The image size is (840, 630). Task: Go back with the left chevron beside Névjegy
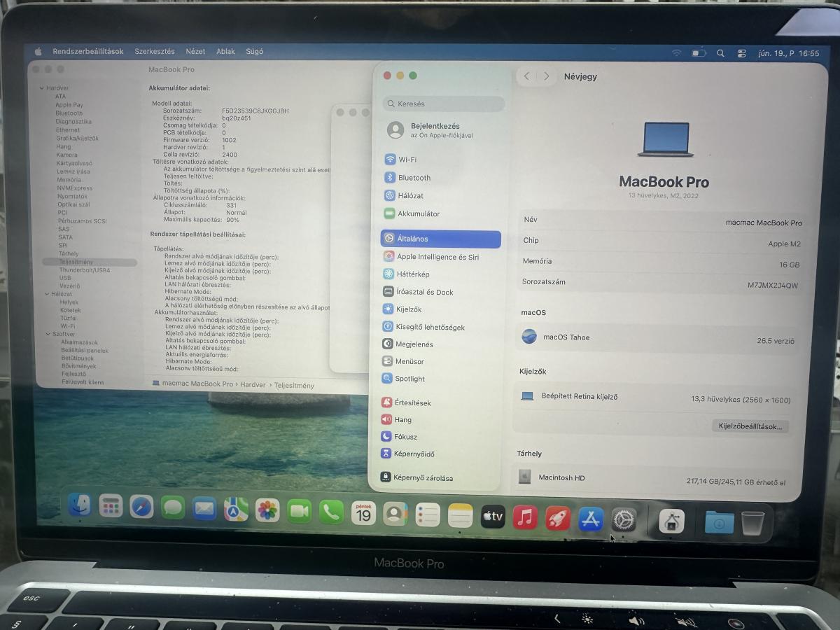526,76
